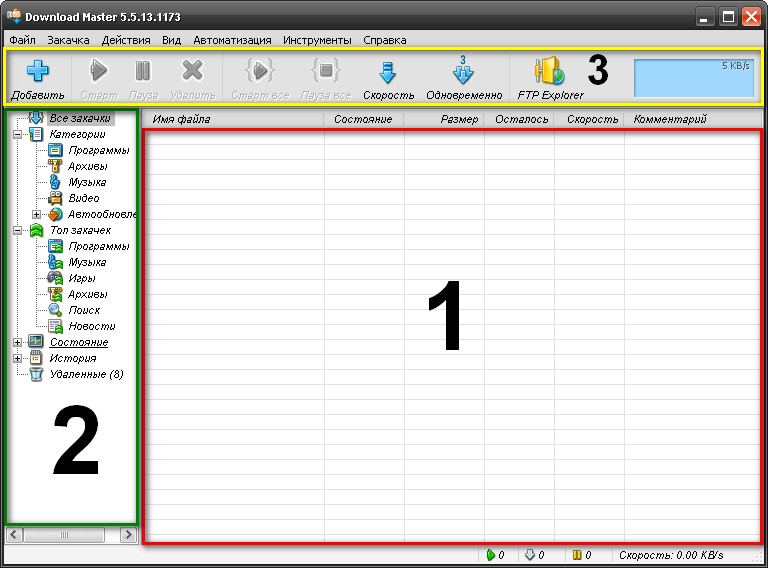Image resolution: width=768 pixels, height=568 pixels.
Task: Click the Download Master title bar icon
Action: pos(14,16)
